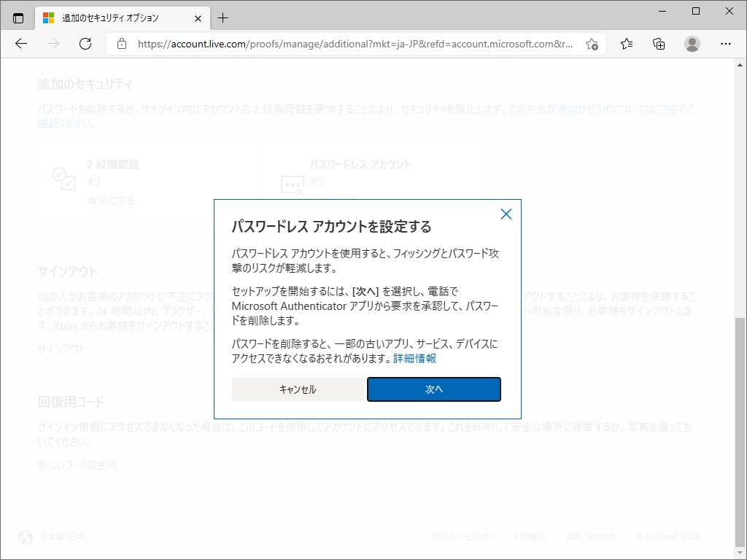Select the 次へ button in the dialog

coord(433,389)
